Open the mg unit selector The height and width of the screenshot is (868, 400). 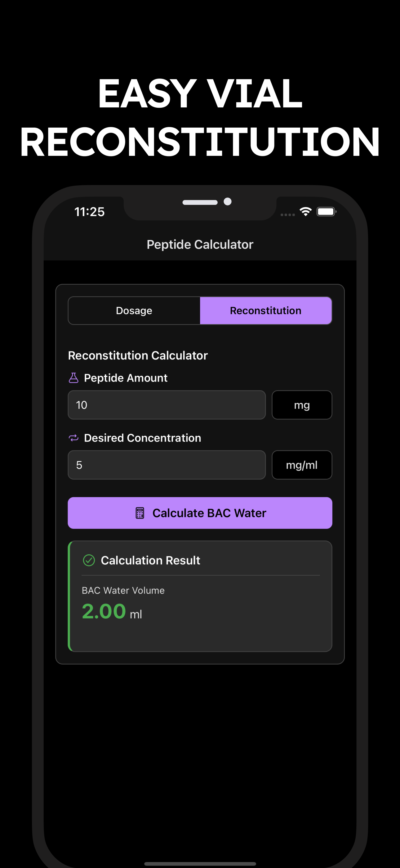click(302, 405)
